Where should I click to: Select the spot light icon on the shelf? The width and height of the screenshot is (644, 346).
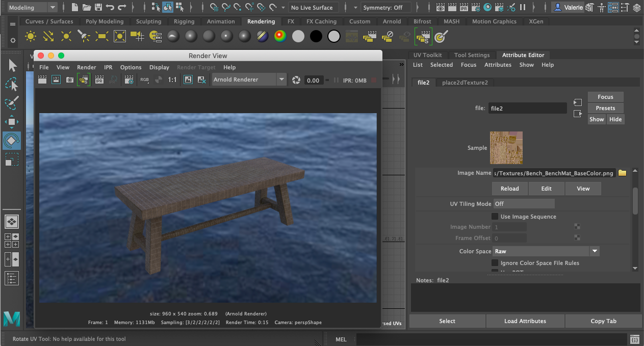click(84, 36)
